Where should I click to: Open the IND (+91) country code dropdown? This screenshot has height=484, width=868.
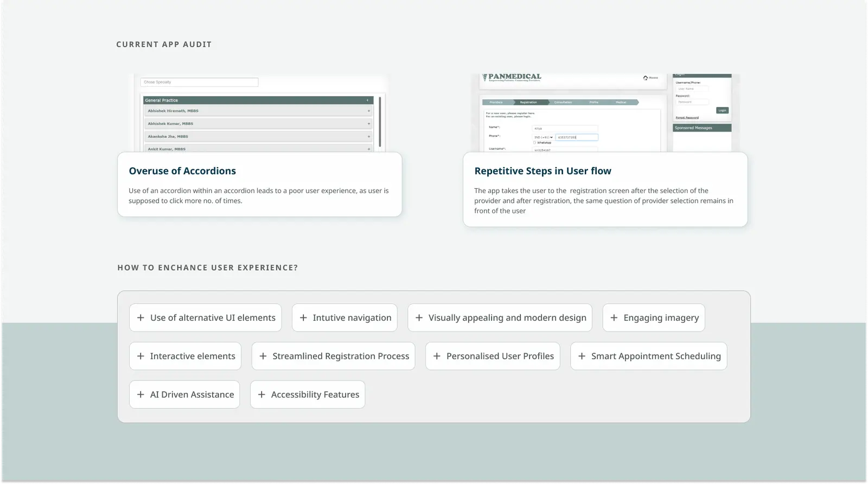point(543,137)
